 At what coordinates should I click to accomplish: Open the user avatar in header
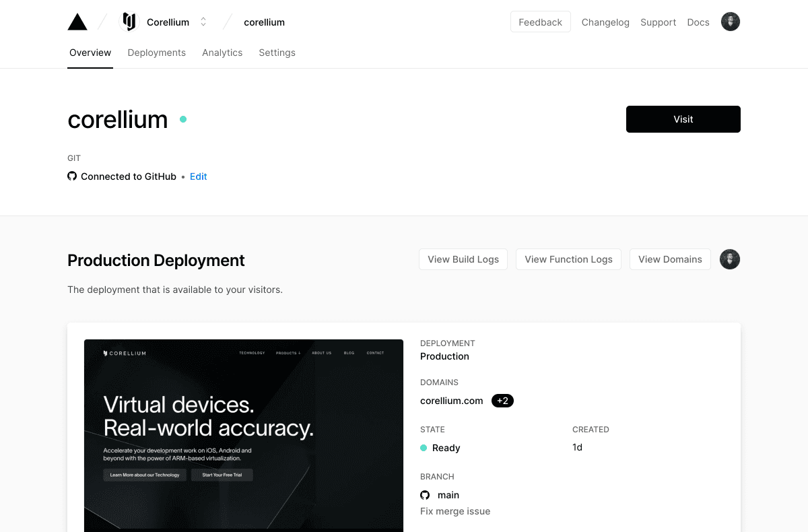pos(731,22)
